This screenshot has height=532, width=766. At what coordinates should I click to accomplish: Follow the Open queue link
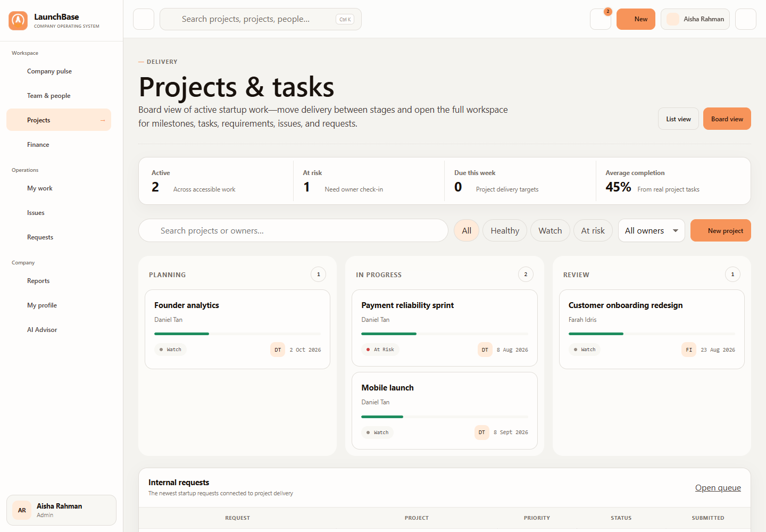click(718, 488)
